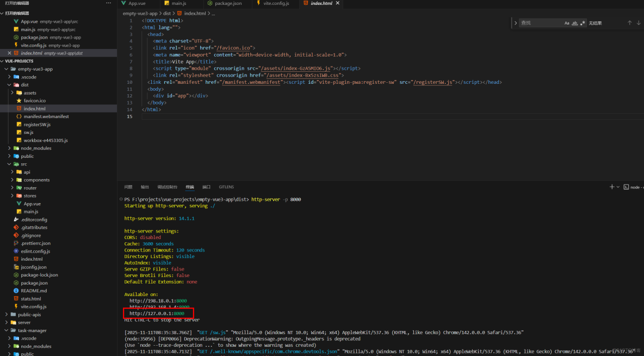The image size is (644, 356).
Task: Enable regex search mode
Action: [x=583, y=23]
